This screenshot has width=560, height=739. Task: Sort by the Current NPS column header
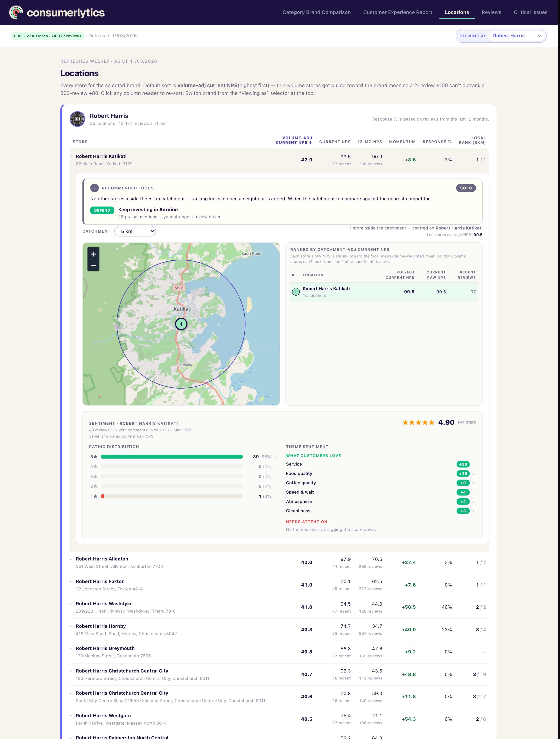coord(335,142)
